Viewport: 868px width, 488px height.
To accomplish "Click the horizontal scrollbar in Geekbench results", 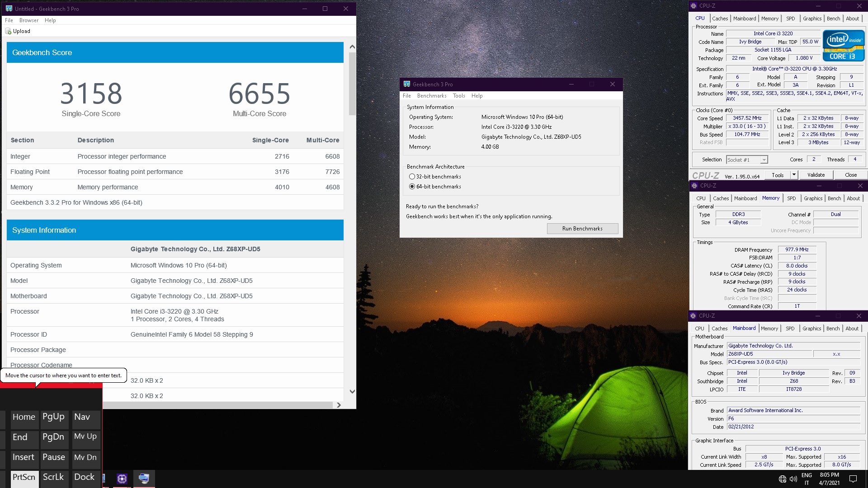I will [x=218, y=405].
